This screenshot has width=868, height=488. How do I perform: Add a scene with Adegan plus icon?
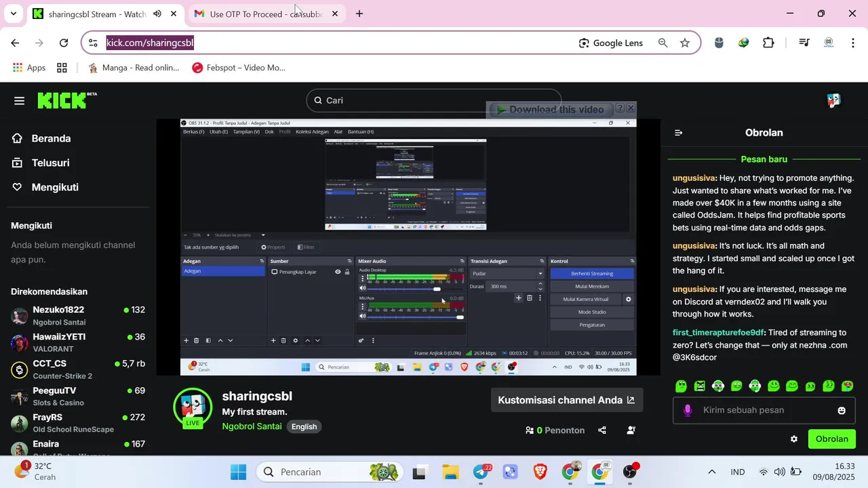(x=186, y=340)
